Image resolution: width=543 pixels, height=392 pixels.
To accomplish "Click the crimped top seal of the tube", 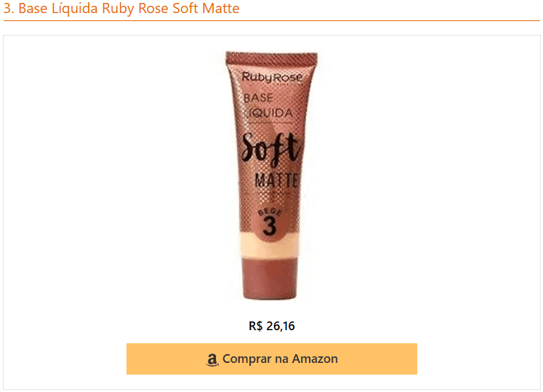I will [272, 58].
